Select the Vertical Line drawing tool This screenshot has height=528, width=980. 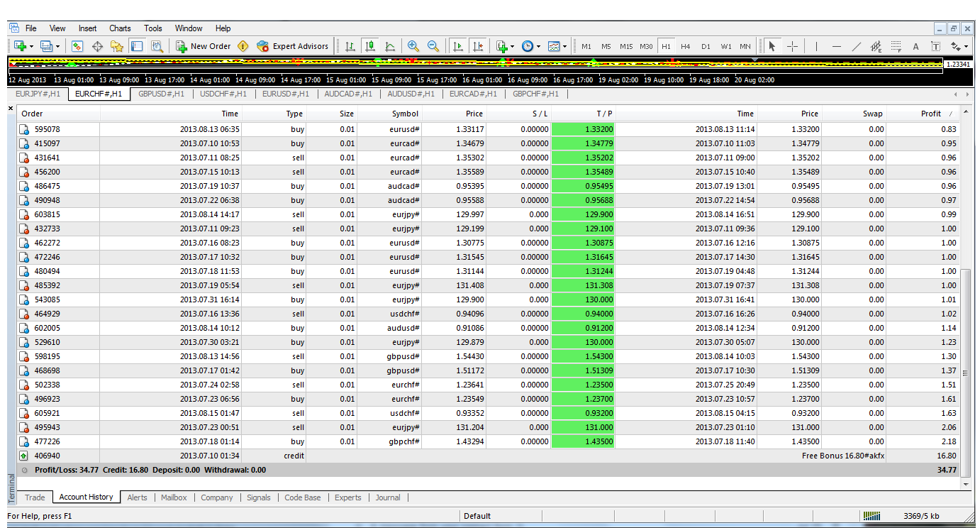pyautogui.click(x=816, y=46)
